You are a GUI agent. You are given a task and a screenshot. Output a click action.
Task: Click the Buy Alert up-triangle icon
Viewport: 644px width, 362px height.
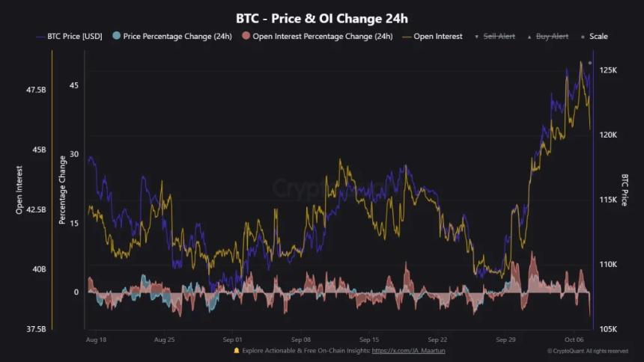click(x=529, y=36)
